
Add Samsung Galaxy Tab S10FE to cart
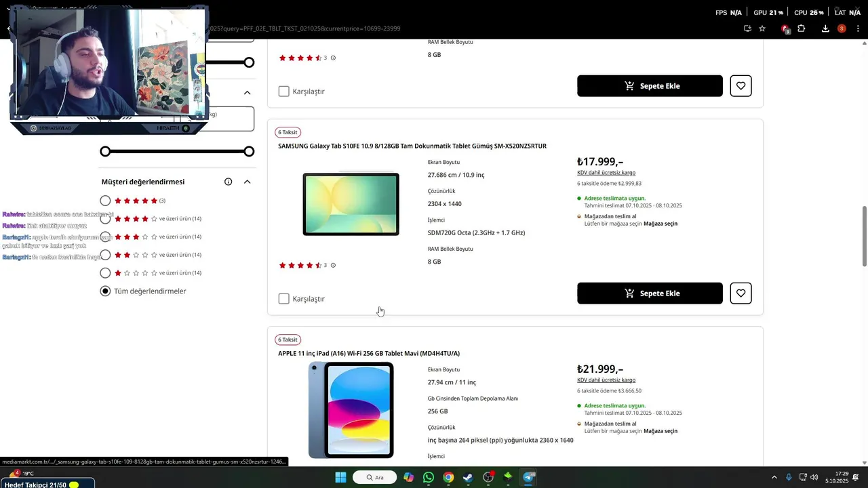(x=650, y=293)
